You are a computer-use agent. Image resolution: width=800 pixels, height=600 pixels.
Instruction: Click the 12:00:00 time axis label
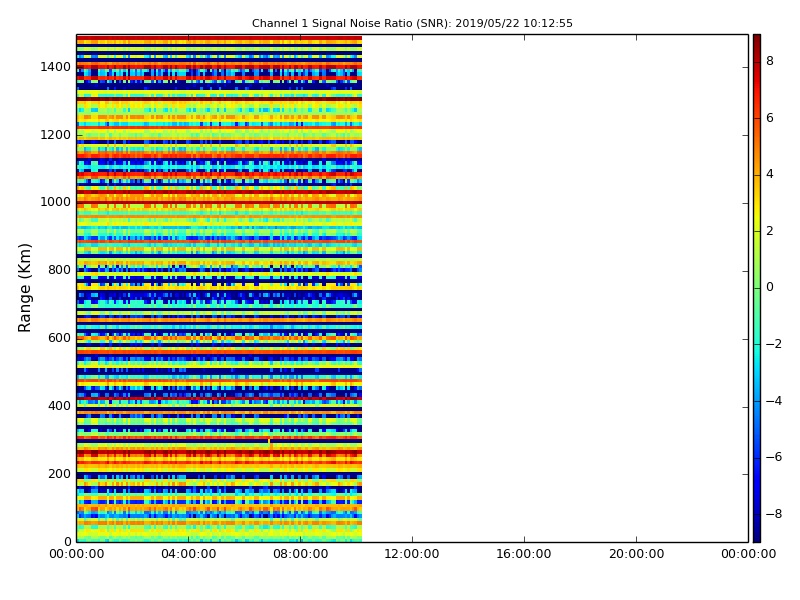point(412,554)
